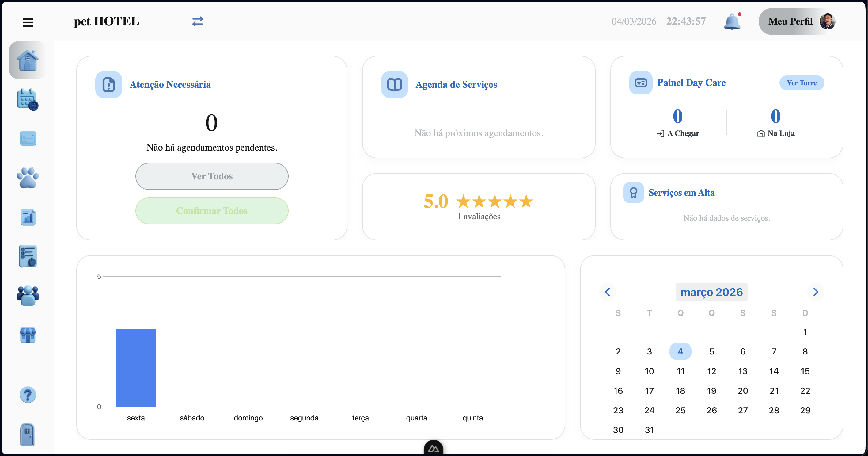868x456 pixels.
Task: Toggle the switch arrows next to pet HOTEL
Action: (x=197, y=21)
